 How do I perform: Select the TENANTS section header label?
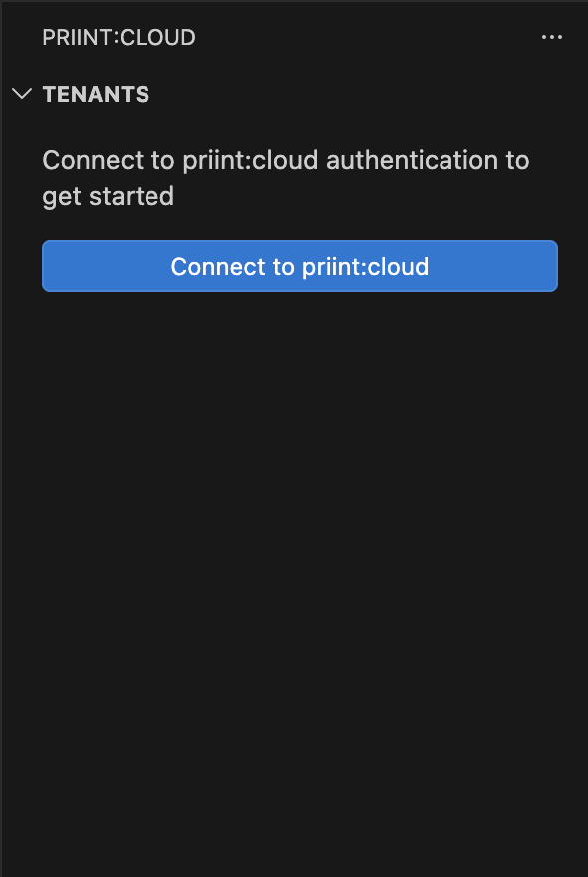(x=96, y=94)
